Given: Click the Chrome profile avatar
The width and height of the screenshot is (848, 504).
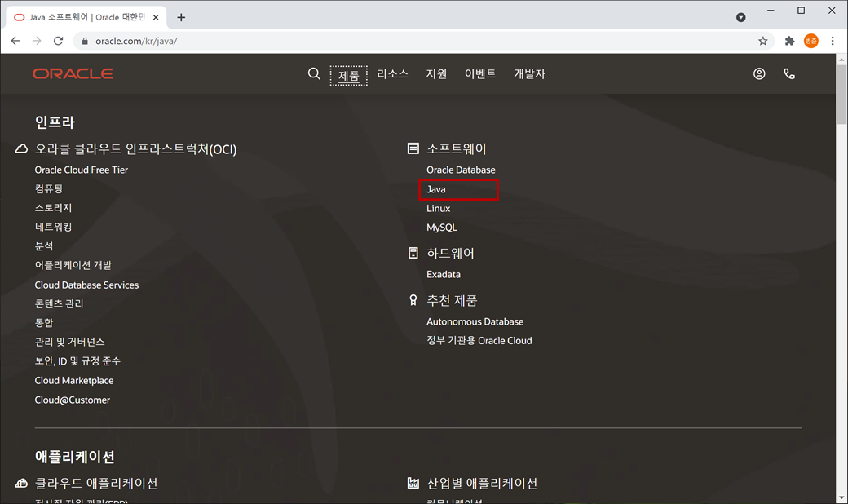Looking at the screenshot, I should click(811, 41).
